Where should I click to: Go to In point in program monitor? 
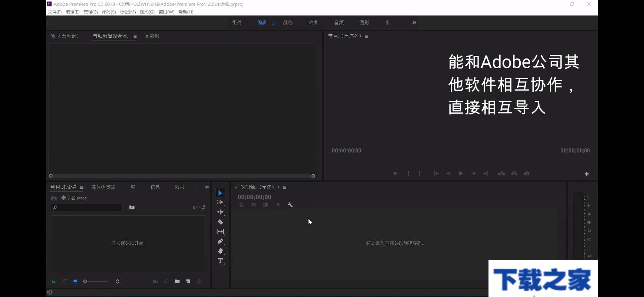click(x=436, y=174)
